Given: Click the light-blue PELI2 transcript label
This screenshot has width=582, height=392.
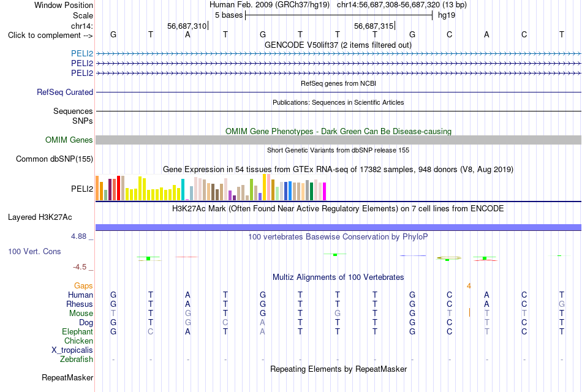Looking at the screenshot, I should [82, 53].
